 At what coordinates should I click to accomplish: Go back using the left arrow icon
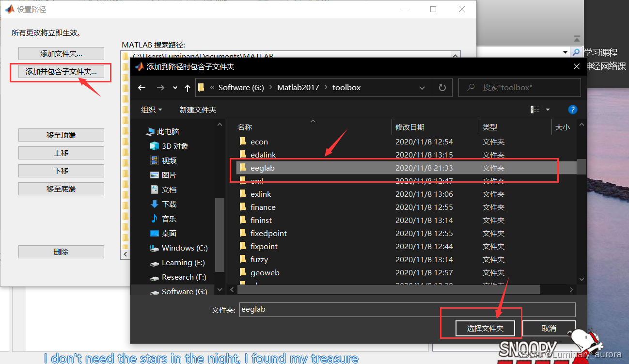click(x=142, y=88)
